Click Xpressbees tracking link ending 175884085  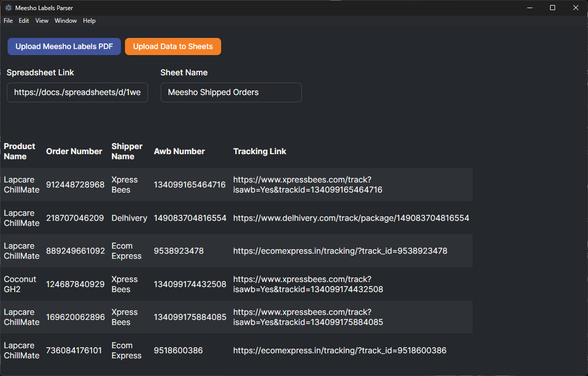pos(308,317)
